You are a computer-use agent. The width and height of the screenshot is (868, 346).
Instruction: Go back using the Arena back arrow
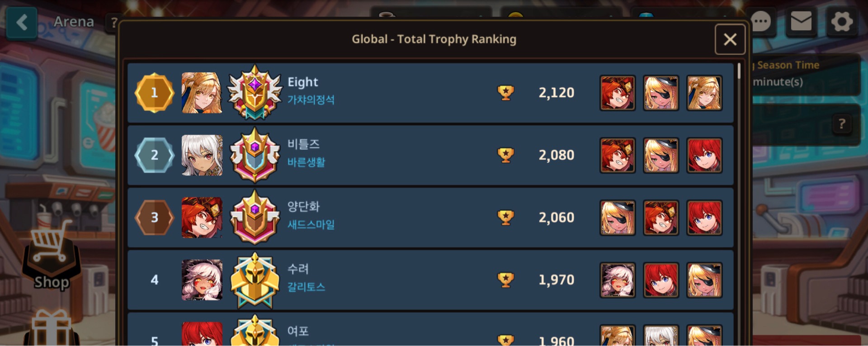pos(22,22)
